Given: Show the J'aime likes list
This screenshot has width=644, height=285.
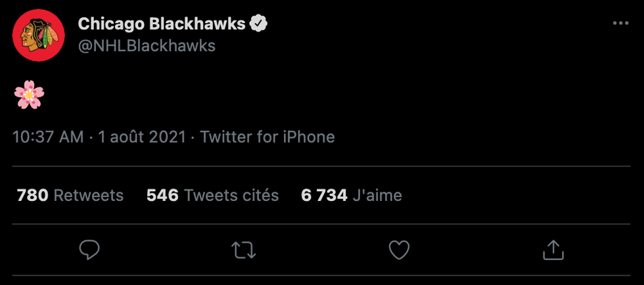Looking at the screenshot, I should (x=377, y=195).
